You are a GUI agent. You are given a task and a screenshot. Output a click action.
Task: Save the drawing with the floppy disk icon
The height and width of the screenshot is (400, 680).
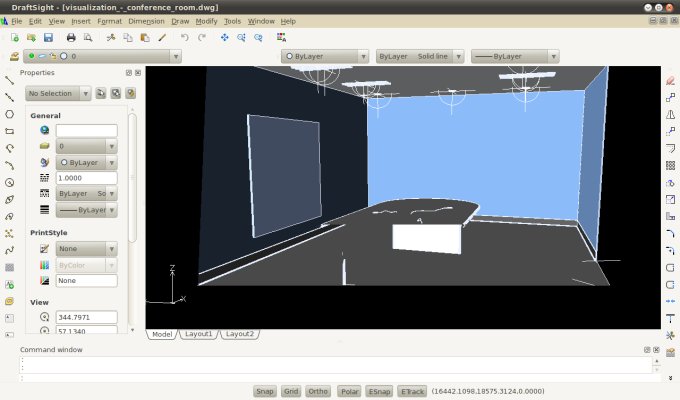(48, 38)
